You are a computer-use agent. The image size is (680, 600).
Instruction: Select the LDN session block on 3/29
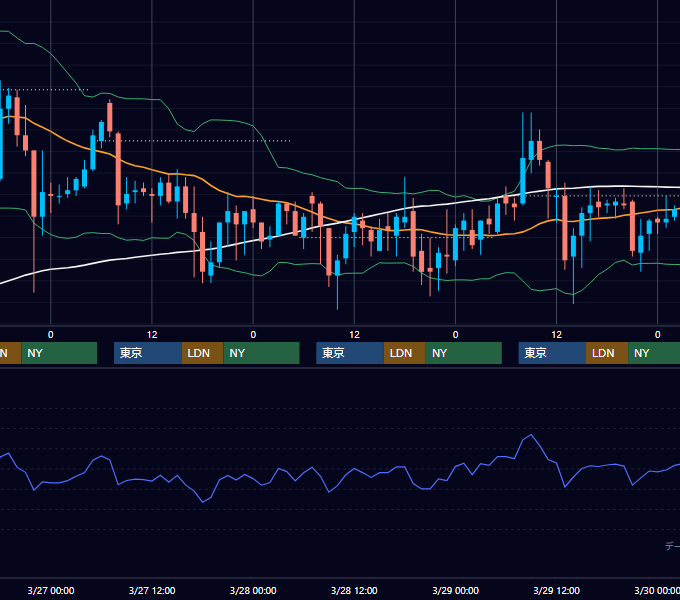pyautogui.click(x=607, y=353)
